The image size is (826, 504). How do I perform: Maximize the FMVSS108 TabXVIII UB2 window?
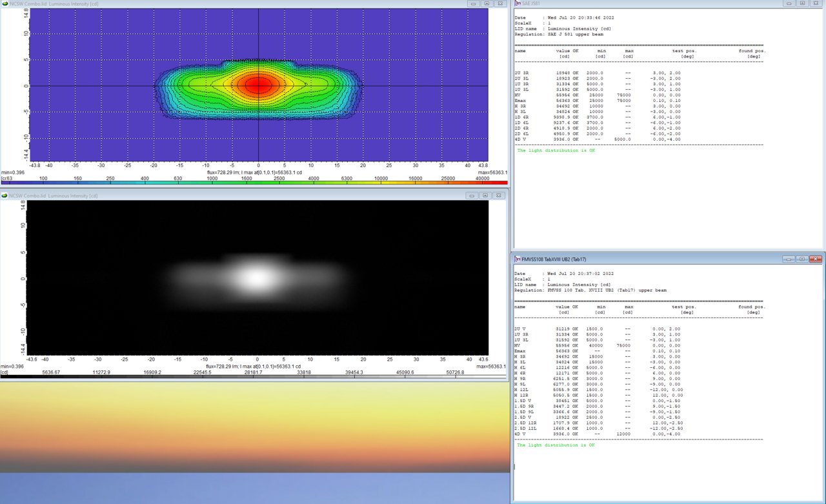point(802,259)
